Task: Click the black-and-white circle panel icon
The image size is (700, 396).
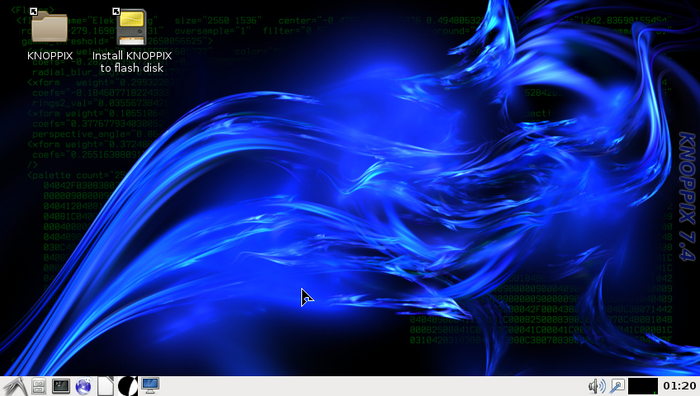Action: (128, 386)
